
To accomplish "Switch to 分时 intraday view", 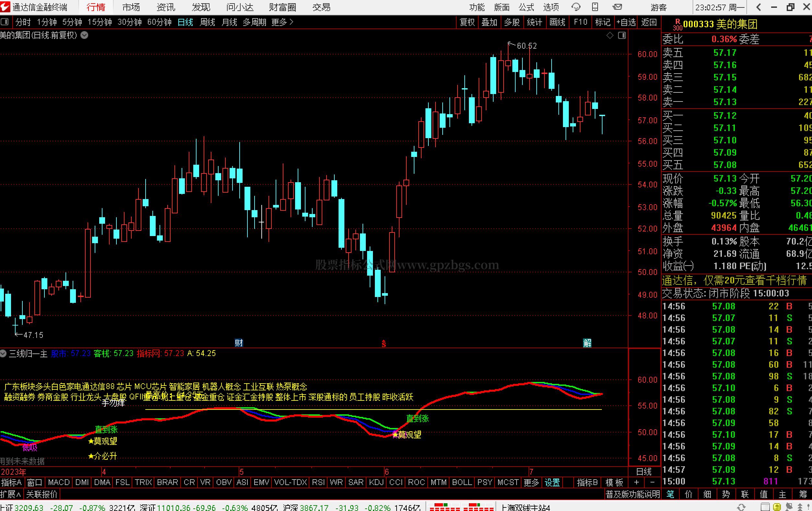I will point(23,22).
